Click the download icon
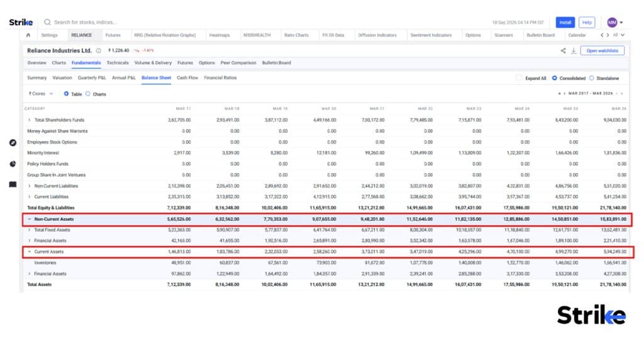 574,50
